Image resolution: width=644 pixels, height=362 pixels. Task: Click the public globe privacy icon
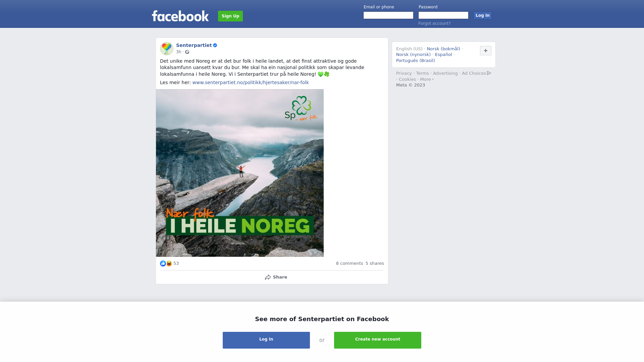click(187, 52)
